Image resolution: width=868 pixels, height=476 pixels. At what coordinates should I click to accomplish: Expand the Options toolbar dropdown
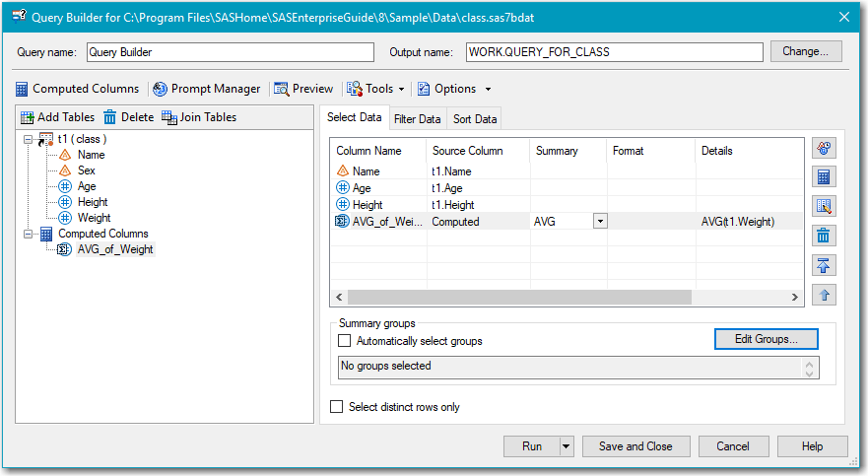coord(488,89)
